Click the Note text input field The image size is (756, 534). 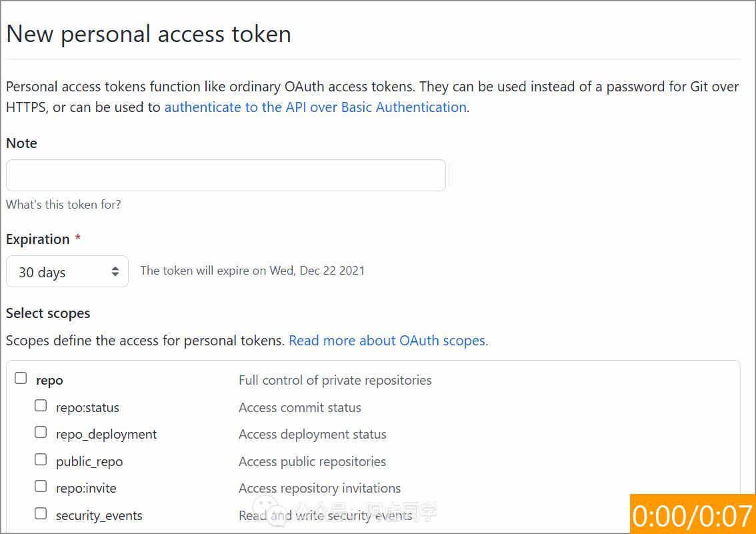225,175
